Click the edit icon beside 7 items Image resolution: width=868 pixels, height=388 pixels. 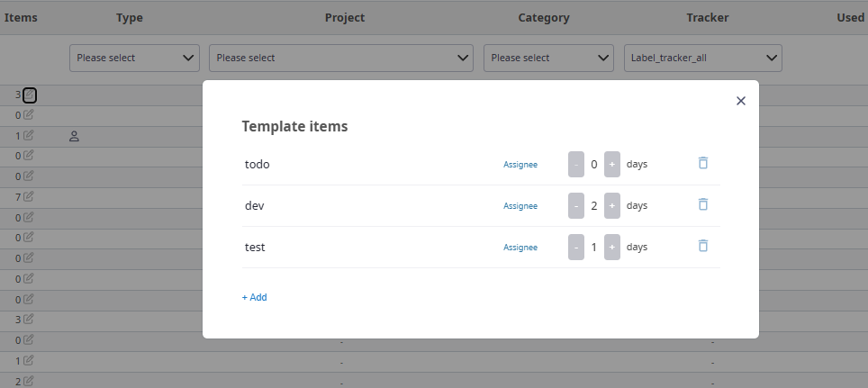pyautogui.click(x=29, y=196)
